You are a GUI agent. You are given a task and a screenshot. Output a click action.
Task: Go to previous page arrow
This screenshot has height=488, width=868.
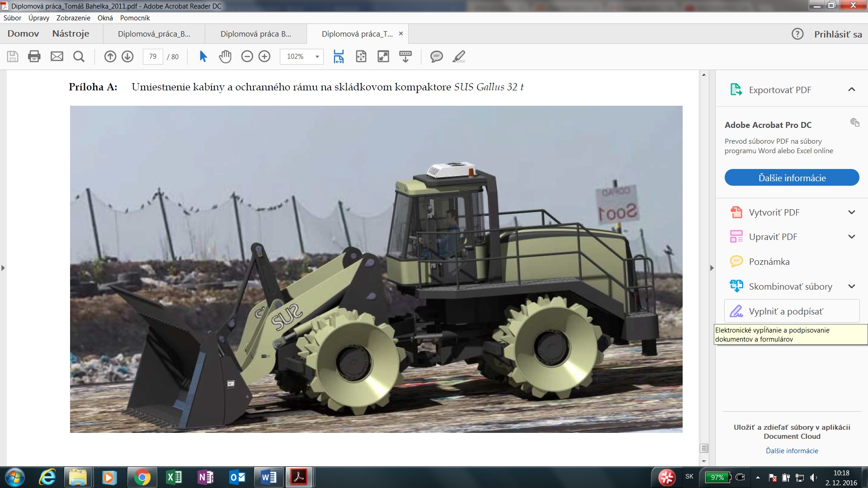point(110,56)
